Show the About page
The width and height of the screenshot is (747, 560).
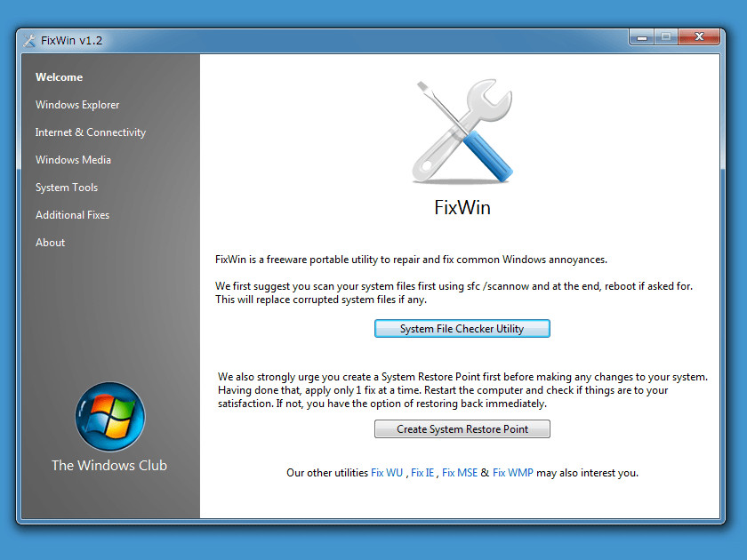point(50,243)
